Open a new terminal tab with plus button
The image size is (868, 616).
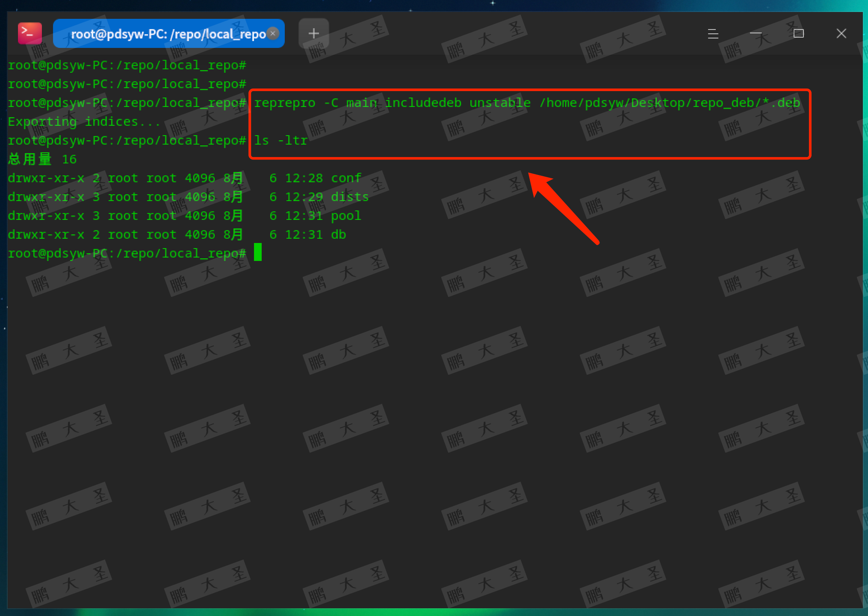(x=313, y=33)
